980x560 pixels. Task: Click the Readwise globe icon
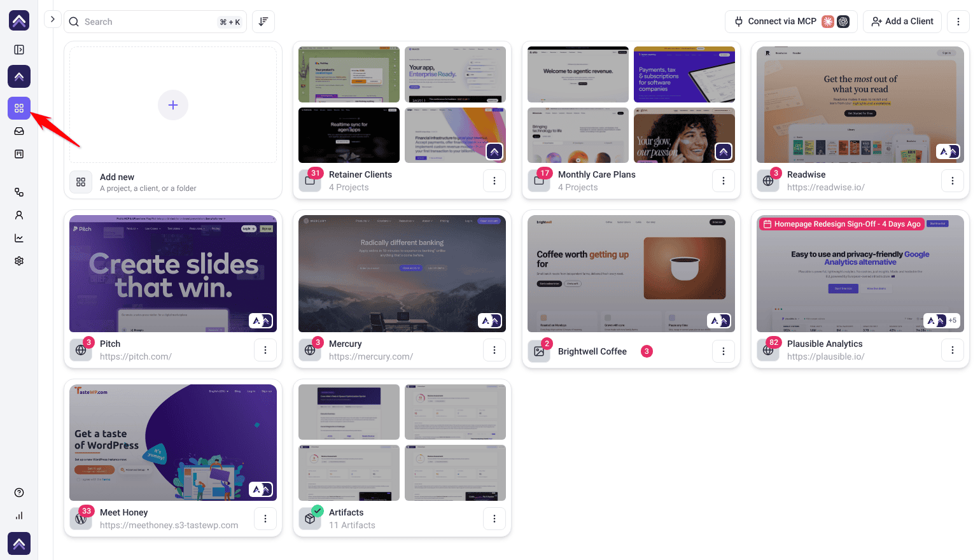pos(768,181)
